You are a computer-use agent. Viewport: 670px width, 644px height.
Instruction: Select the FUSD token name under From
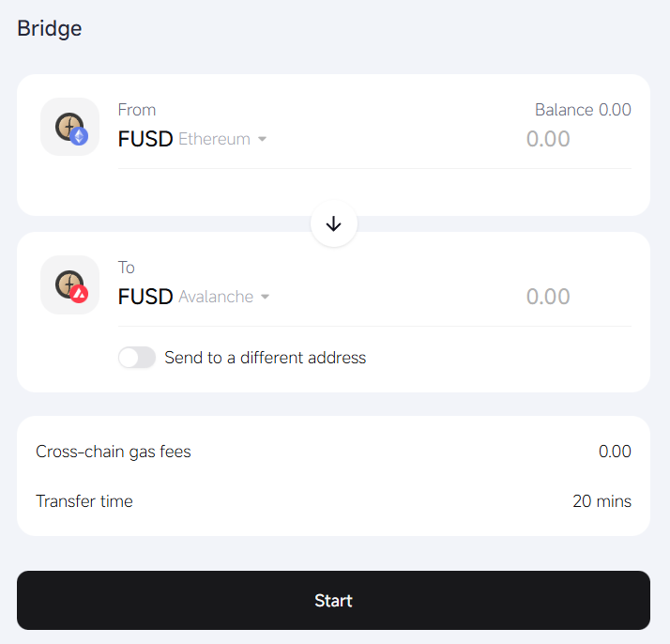pyautogui.click(x=145, y=139)
